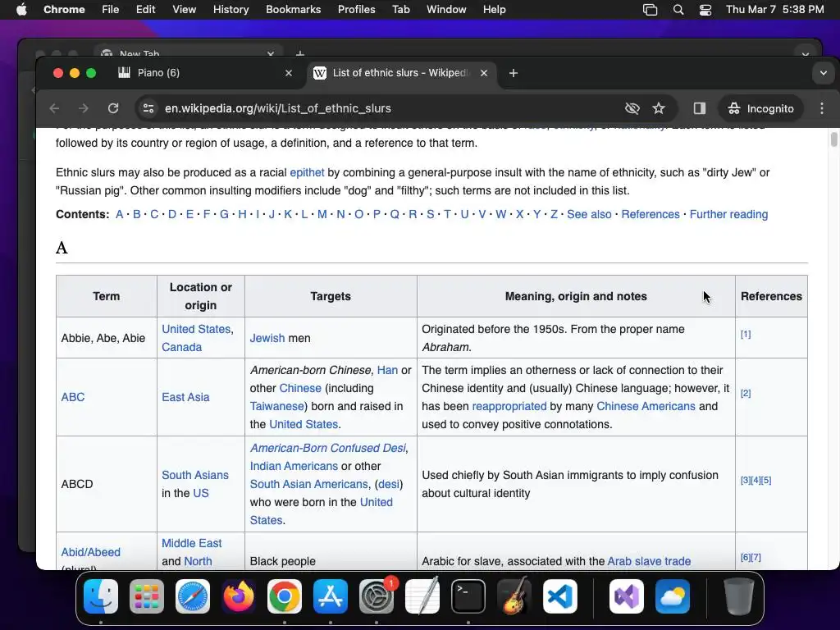Open Launchpad from the Dock
The height and width of the screenshot is (630, 840).
coord(147,596)
